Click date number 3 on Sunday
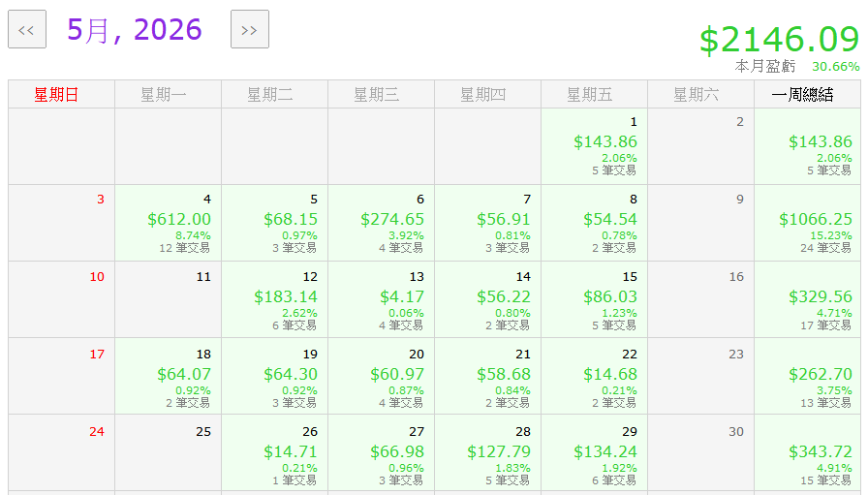 click(x=100, y=200)
